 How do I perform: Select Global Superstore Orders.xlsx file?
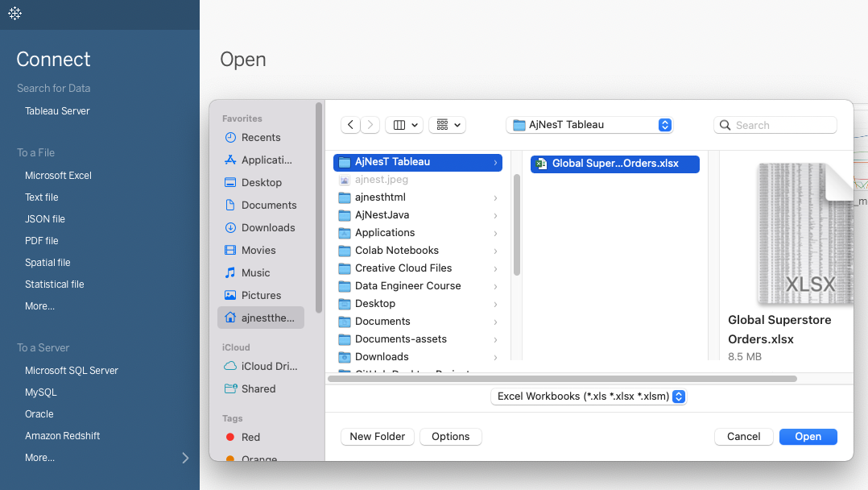pos(614,164)
